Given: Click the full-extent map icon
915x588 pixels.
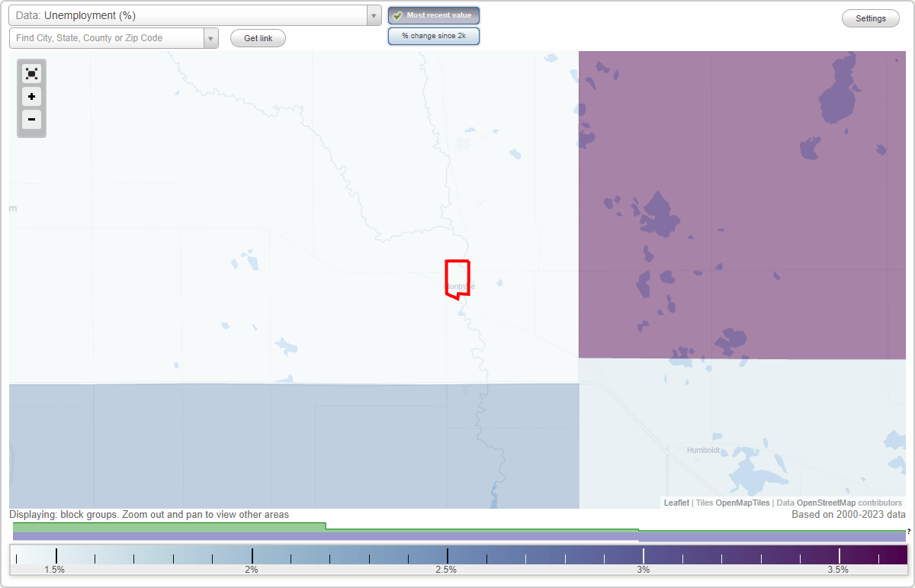Looking at the screenshot, I should pyautogui.click(x=31, y=73).
